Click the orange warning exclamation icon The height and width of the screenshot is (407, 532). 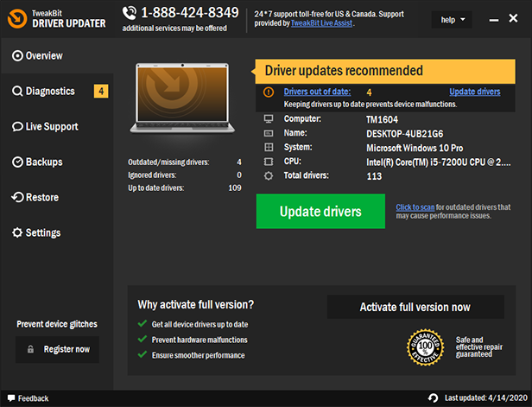pos(269,92)
